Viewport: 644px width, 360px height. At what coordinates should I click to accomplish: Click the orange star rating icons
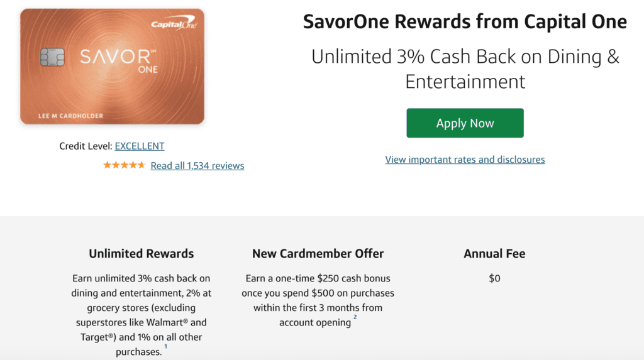pos(124,165)
